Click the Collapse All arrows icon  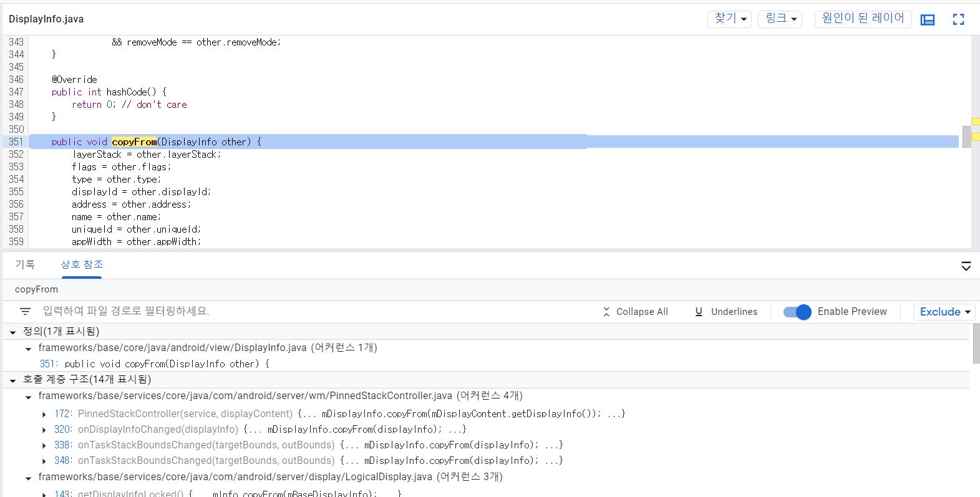[606, 312]
